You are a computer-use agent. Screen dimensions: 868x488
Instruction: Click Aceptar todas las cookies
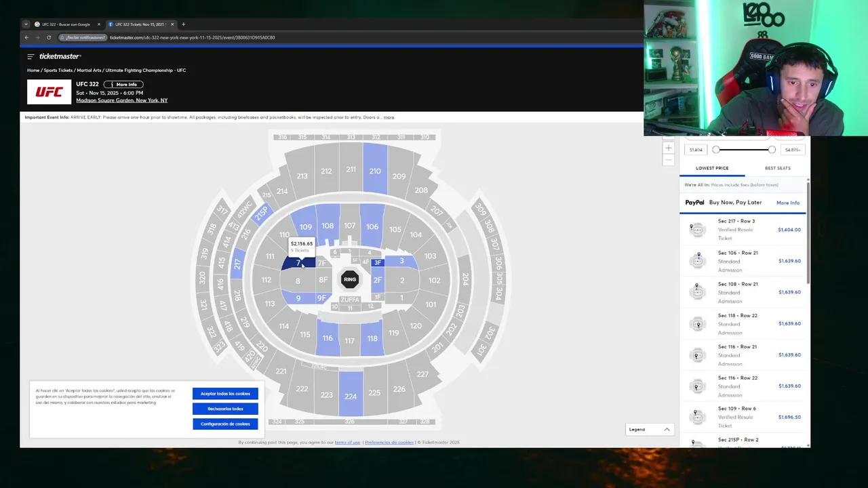(x=225, y=394)
